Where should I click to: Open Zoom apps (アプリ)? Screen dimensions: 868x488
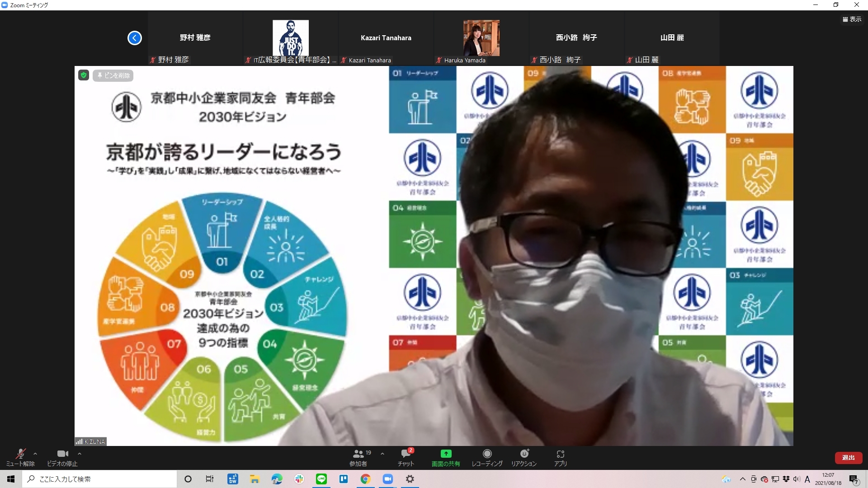561,457
